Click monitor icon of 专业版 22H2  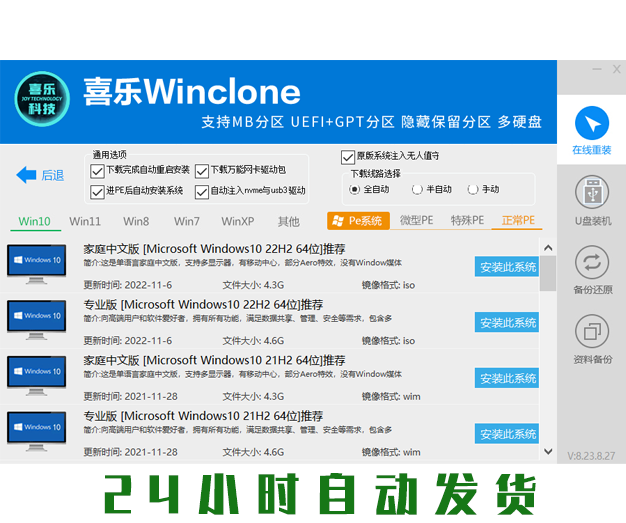coord(36,320)
